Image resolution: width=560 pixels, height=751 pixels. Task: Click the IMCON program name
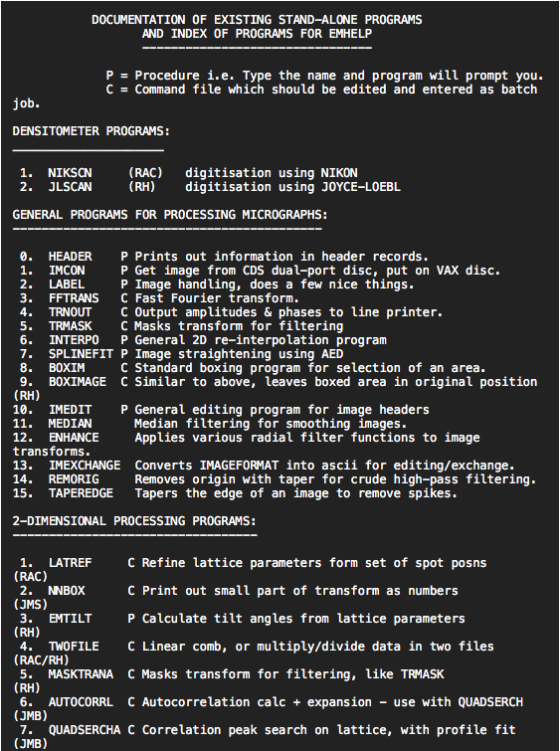pos(67,271)
